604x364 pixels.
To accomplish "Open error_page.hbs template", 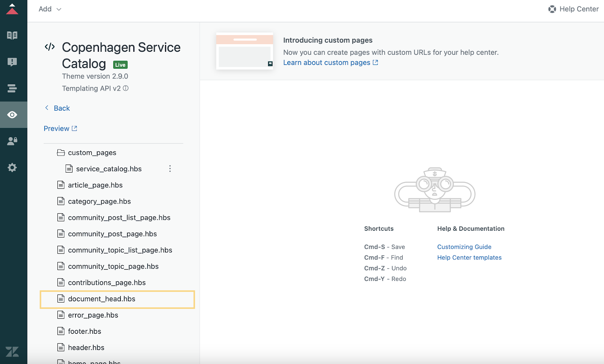I will (93, 315).
